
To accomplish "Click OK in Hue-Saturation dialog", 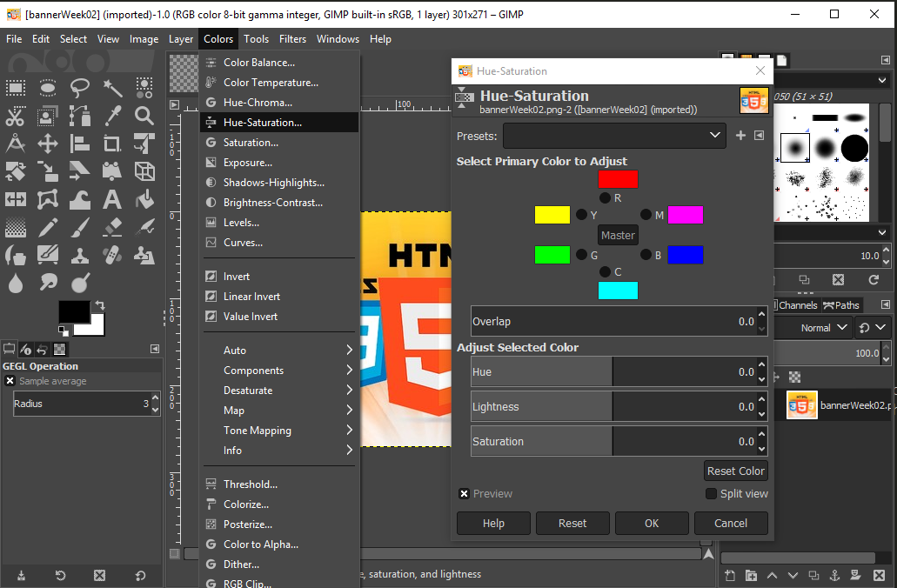I will pos(652,523).
